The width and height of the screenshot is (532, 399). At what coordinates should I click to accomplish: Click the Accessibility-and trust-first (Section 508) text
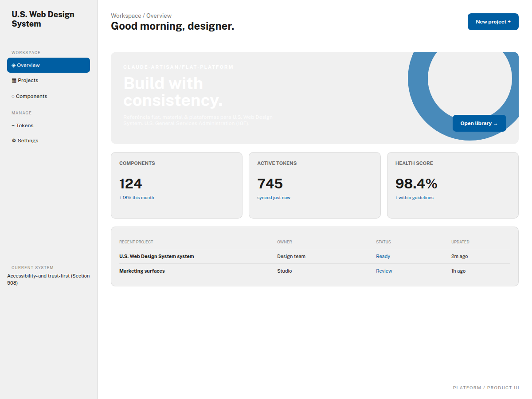pos(48,279)
